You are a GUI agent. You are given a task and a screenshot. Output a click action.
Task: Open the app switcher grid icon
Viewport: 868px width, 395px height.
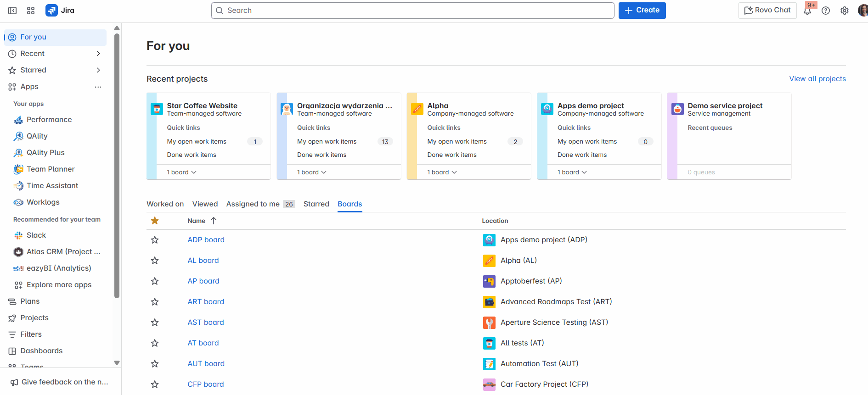pos(31,11)
